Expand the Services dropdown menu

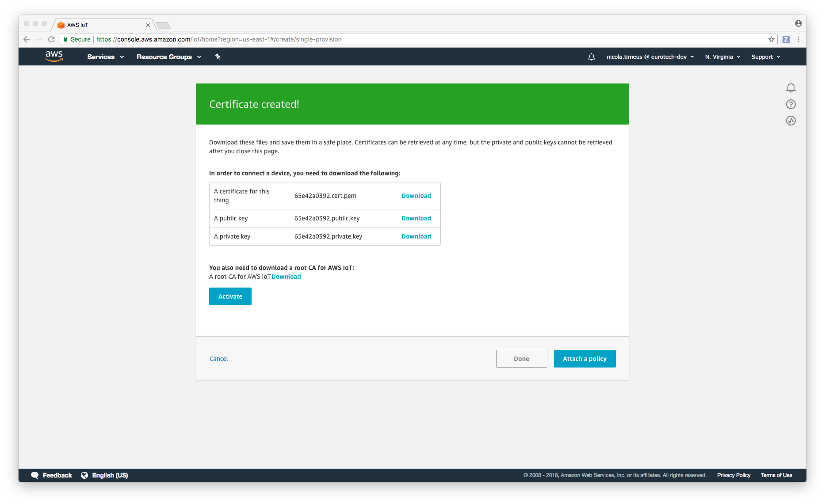click(x=106, y=57)
